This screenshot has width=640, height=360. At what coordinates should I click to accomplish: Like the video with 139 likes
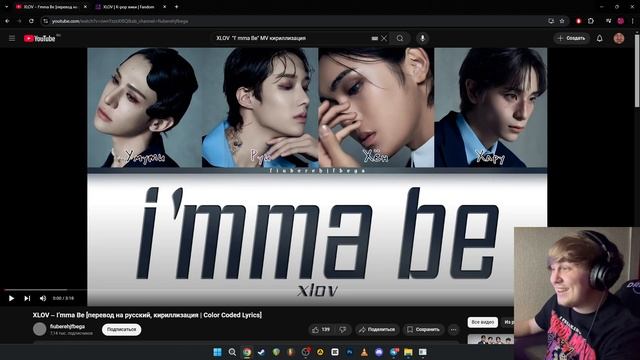tap(321, 329)
